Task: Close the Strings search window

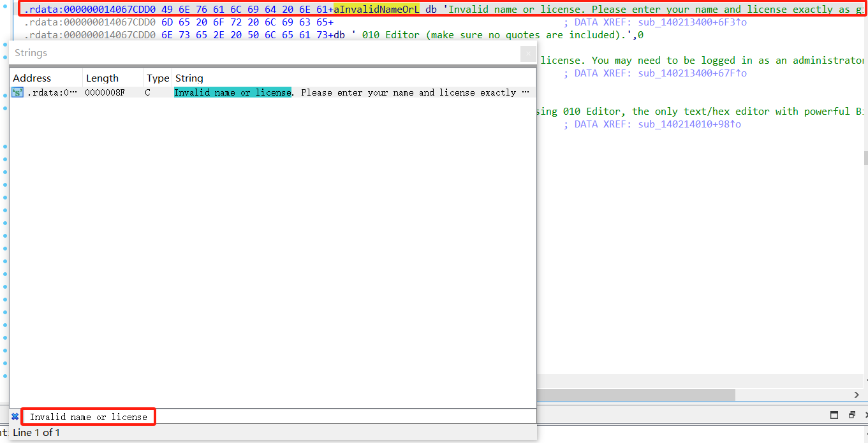Action: 528,54
